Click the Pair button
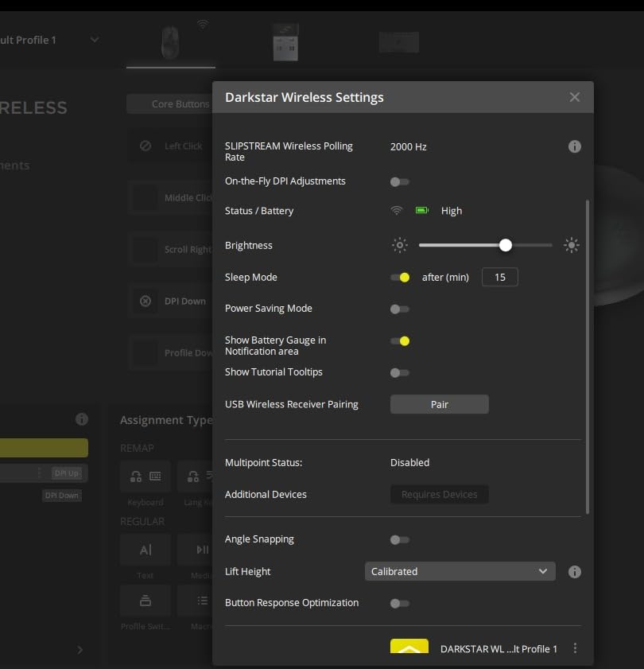This screenshot has height=669, width=644. [440, 404]
